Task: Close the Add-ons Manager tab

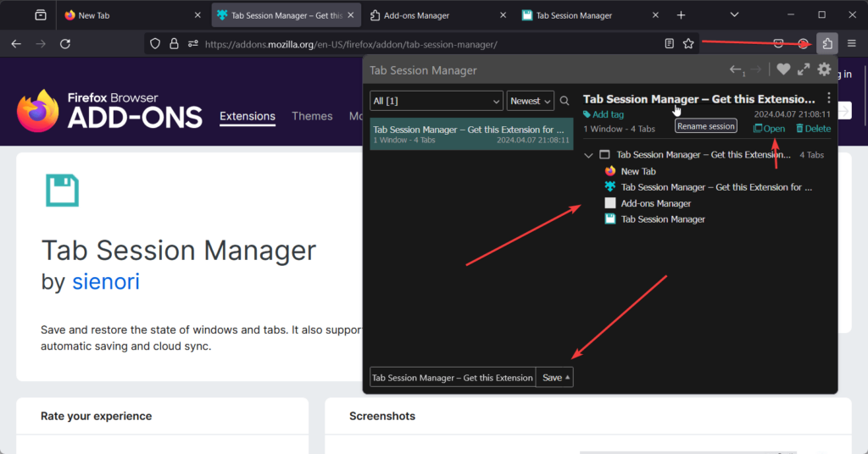Action: [504, 15]
